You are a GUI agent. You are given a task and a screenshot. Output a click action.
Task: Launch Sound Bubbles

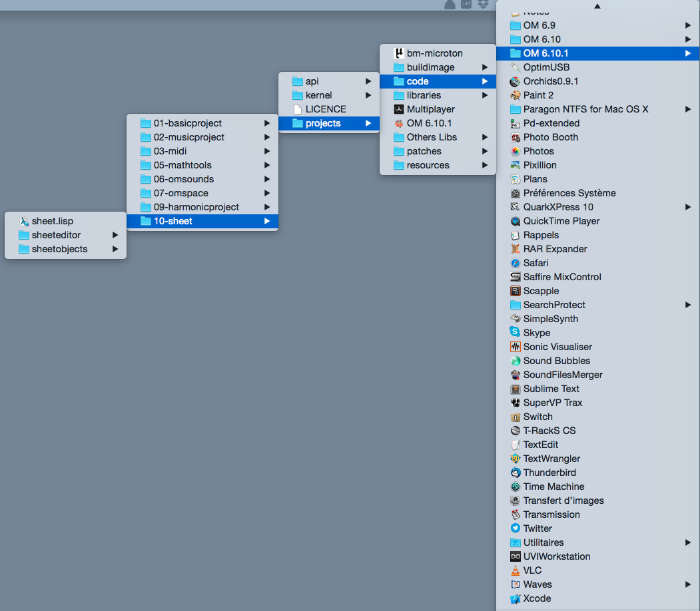597,361
